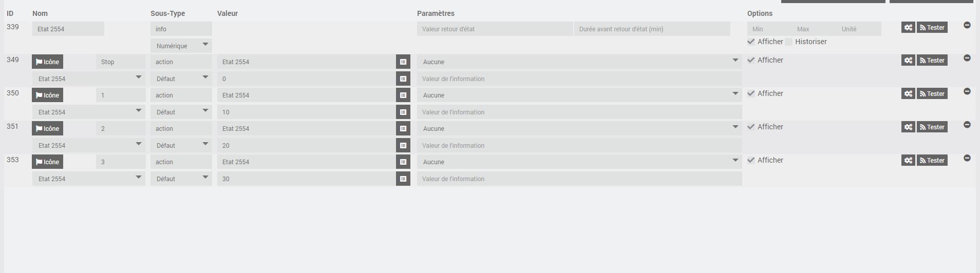Delete command 353 using minus icon

(967, 158)
